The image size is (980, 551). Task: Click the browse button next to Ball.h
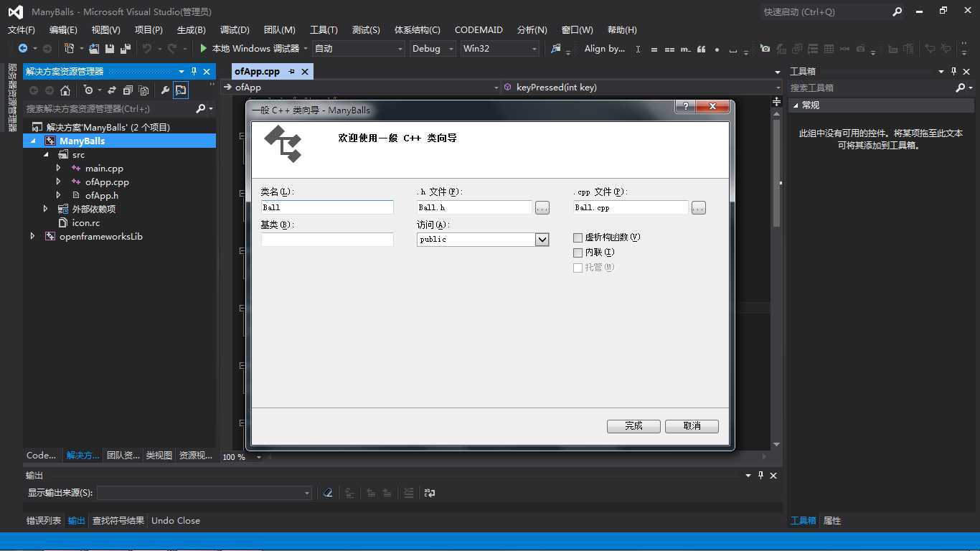[x=542, y=208]
